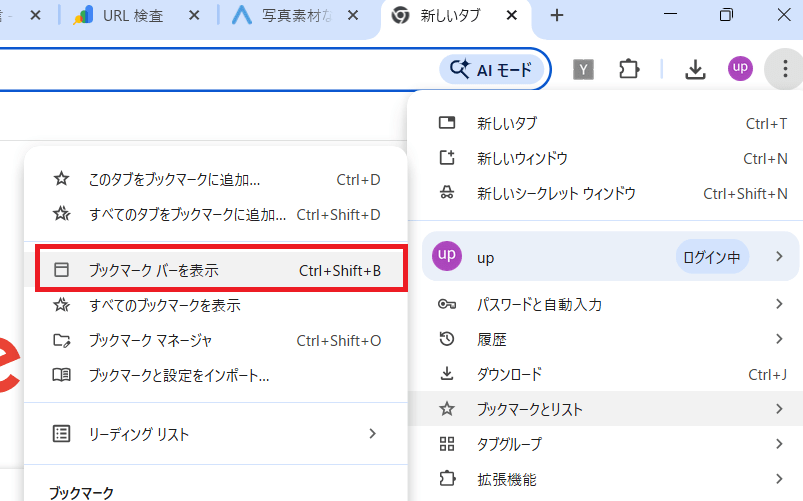This screenshot has width=803, height=501.
Task: Open 新しいシークレット ウィンドウ
Action: click(x=556, y=193)
